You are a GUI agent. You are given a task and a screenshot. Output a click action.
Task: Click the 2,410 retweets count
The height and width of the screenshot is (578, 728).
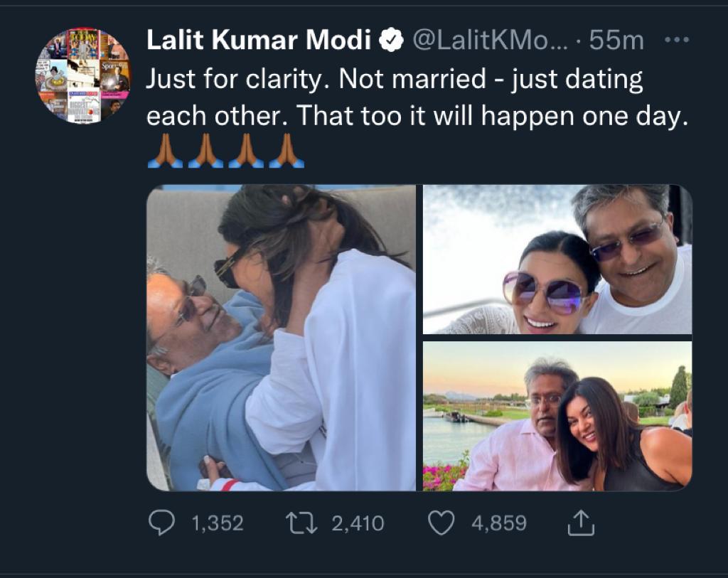tap(358, 524)
